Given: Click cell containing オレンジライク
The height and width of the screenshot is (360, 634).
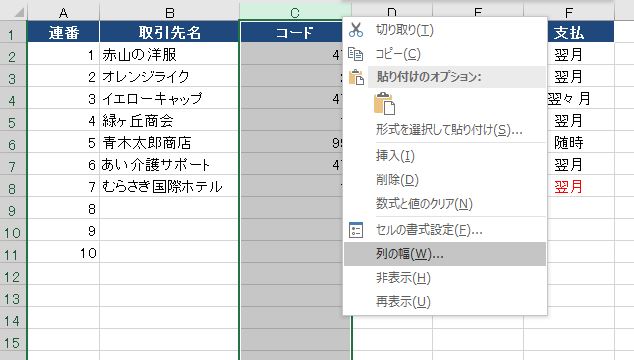Looking at the screenshot, I should pyautogui.click(x=169, y=76).
